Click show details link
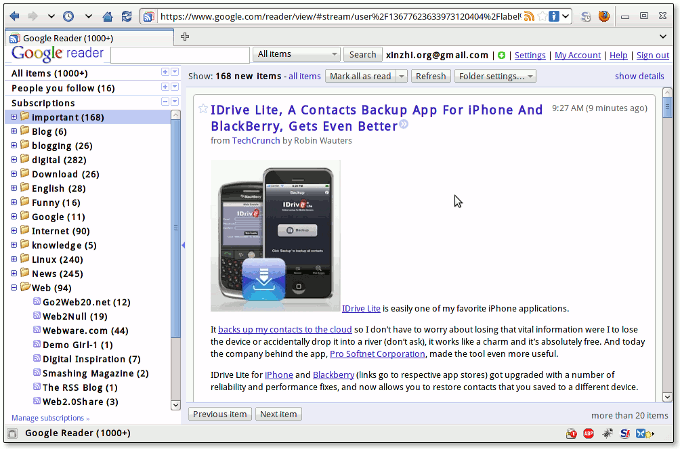This screenshot has width=680, height=449. pos(639,76)
